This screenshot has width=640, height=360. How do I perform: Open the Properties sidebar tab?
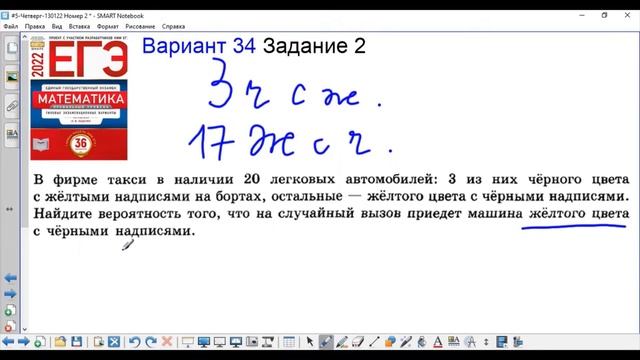[x=11, y=134]
